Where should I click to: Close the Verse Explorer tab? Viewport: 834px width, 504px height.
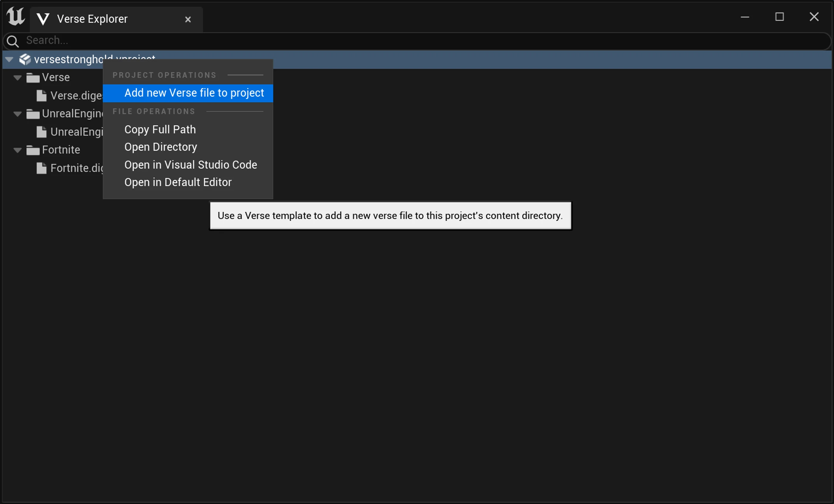tap(188, 19)
